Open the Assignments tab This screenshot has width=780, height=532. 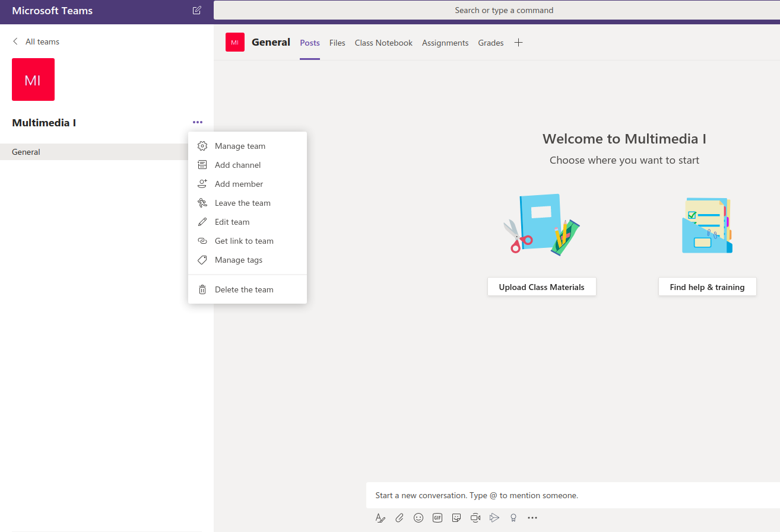pos(445,43)
